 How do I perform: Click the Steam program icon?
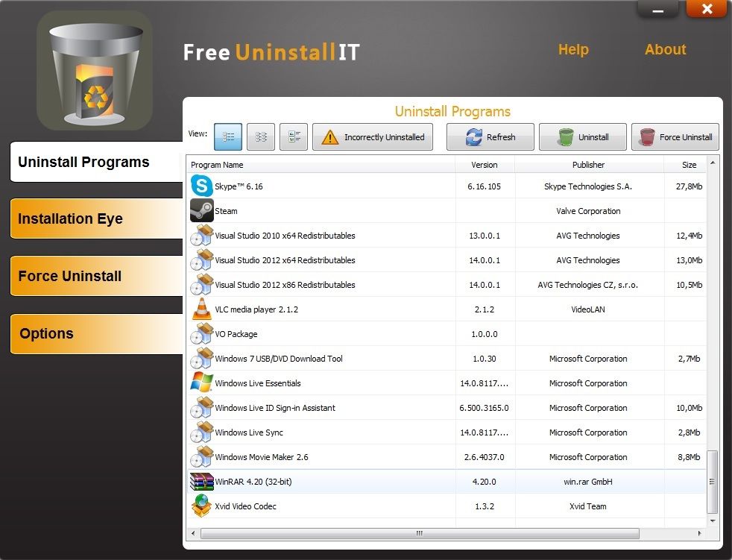(x=202, y=210)
